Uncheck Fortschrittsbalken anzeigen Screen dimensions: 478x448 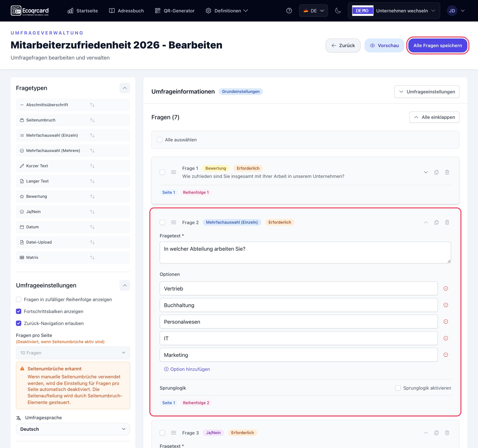pos(19,311)
